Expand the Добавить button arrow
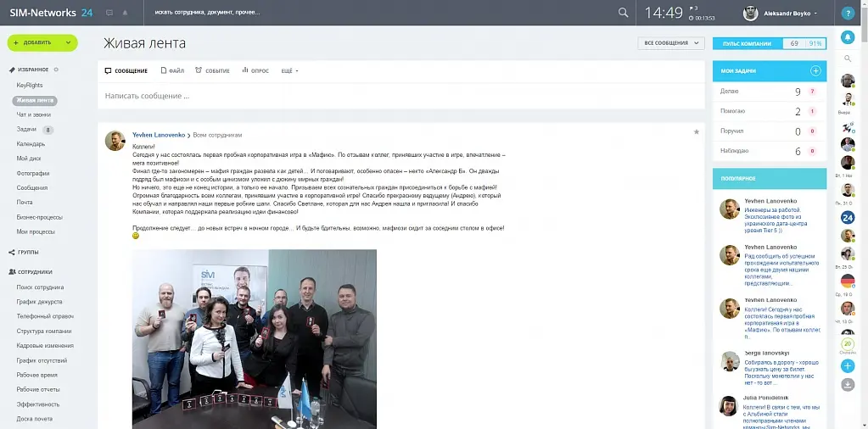The height and width of the screenshot is (429, 868). tap(68, 42)
